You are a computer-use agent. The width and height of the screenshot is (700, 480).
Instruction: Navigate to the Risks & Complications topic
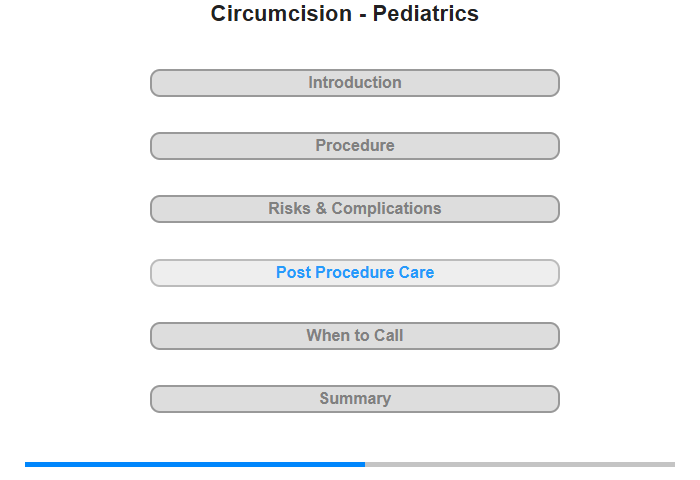click(x=355, y=209)
